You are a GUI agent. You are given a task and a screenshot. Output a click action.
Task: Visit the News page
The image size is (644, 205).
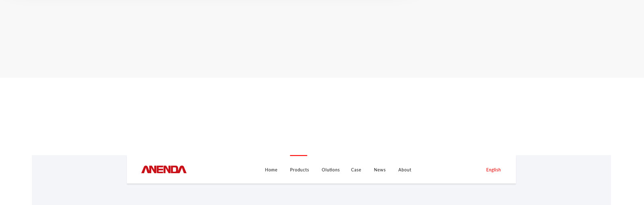pyautogui.click(x=380, y=170)
